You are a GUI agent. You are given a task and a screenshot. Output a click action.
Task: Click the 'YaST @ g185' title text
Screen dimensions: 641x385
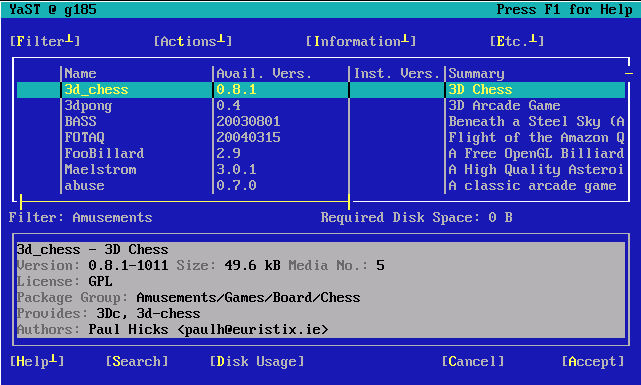53,9
